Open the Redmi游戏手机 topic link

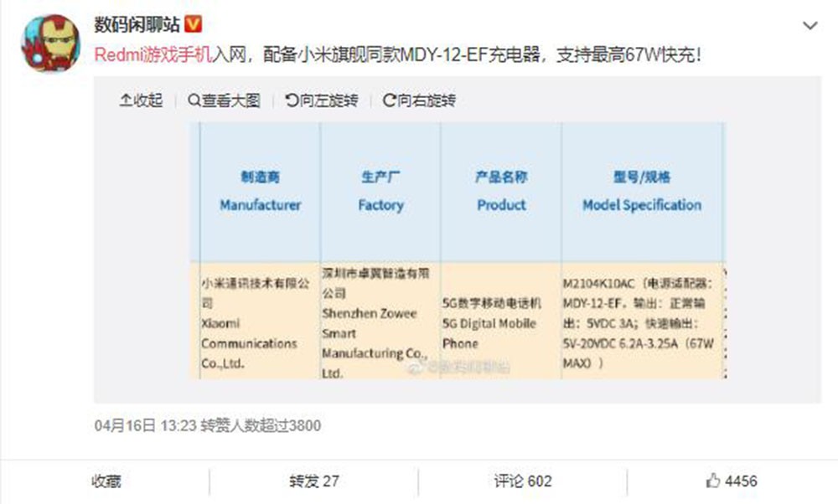153,54
